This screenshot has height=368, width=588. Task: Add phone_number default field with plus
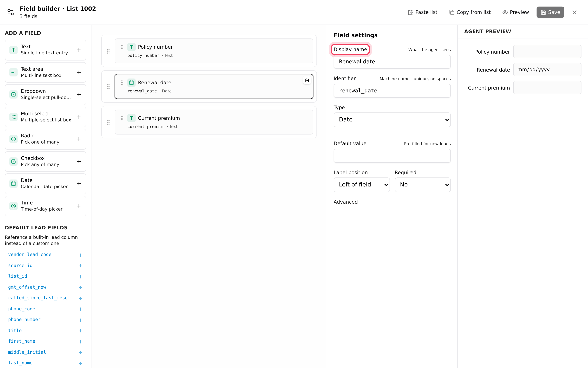(80, 320)
